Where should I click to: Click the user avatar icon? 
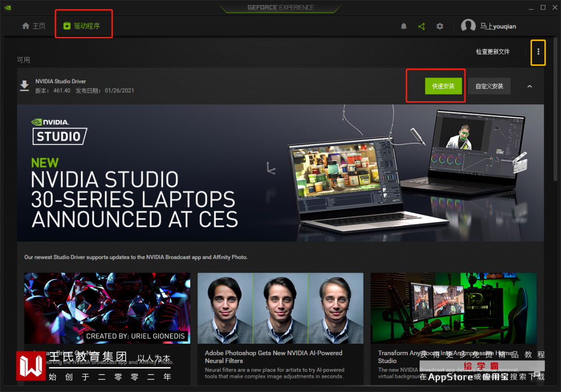pos(468,26)
